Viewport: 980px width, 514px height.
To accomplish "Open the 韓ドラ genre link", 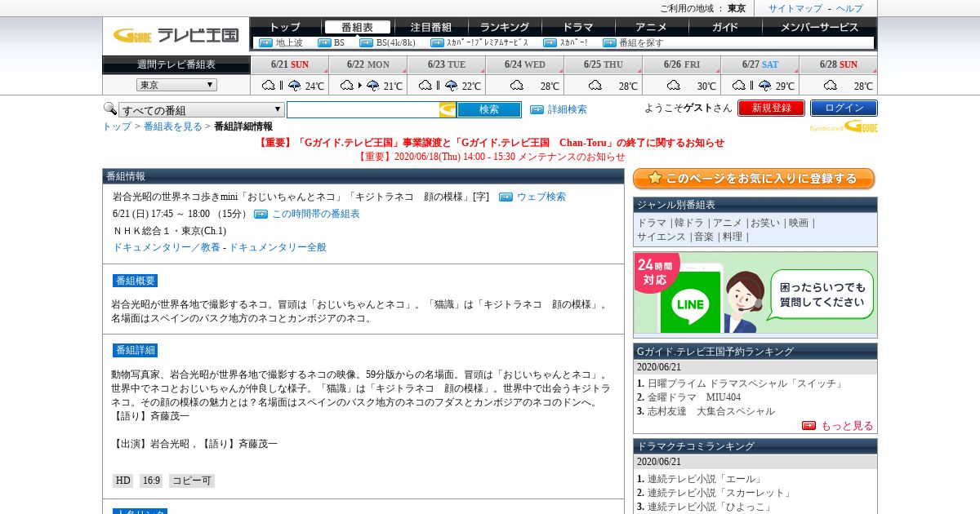I will [x=688, y=223].
